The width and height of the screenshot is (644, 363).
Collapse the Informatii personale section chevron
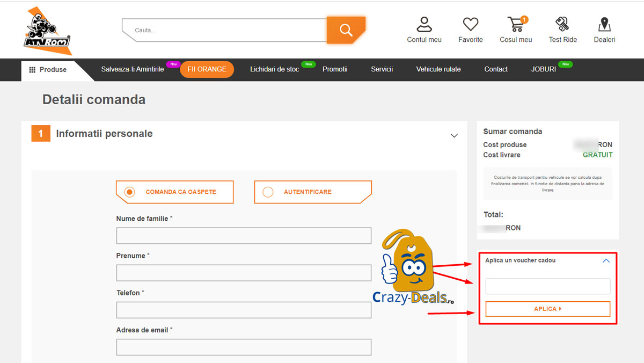454,135
